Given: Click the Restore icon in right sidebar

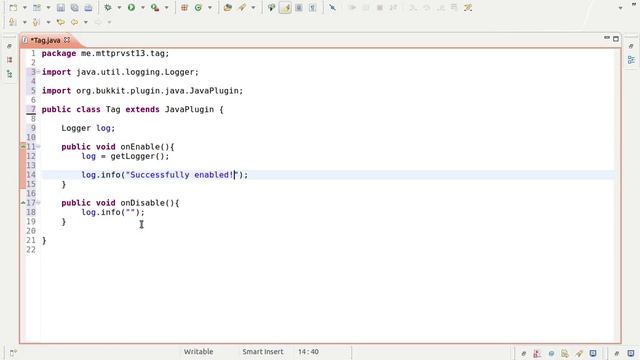Looking at the screenshot, I should click(x=631, y=46).
